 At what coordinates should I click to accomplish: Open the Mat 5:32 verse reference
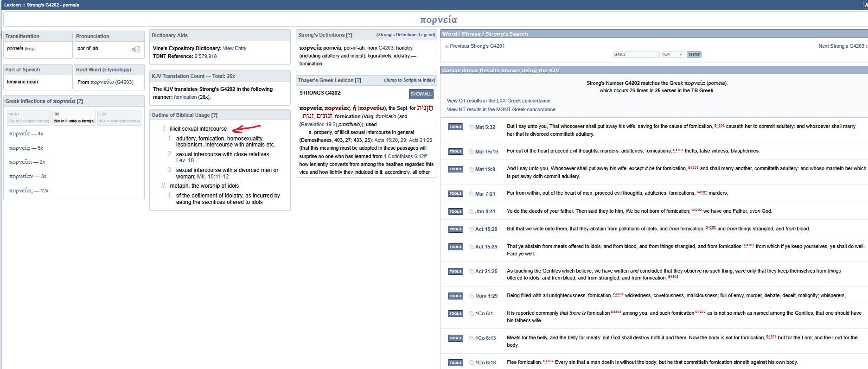click(x=485, y=127)
